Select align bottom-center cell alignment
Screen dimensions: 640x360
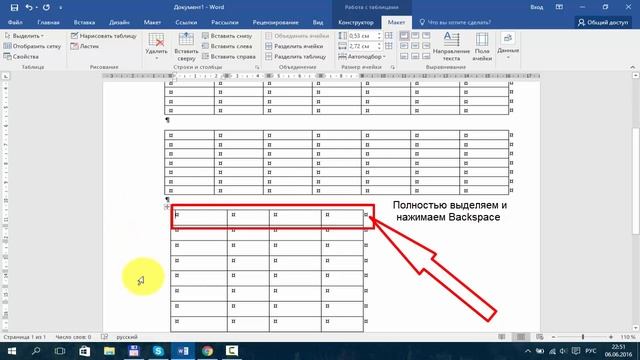click(415, 56)
